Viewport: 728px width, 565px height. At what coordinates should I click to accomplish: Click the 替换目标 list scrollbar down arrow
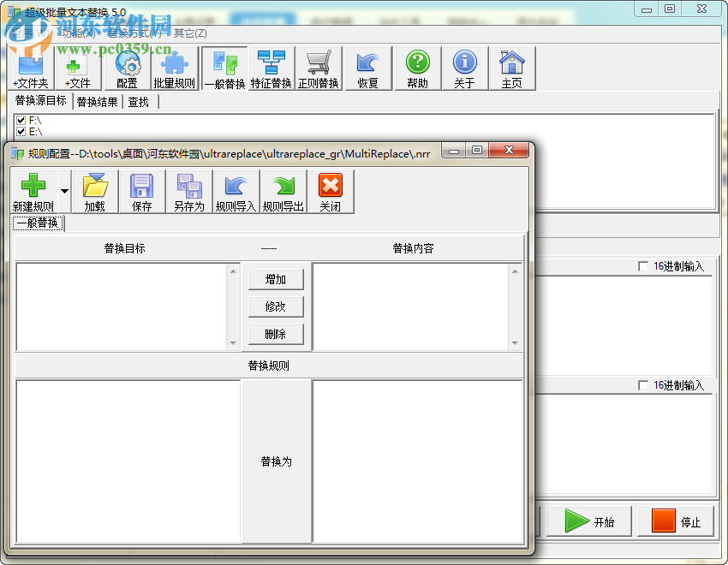234,341
